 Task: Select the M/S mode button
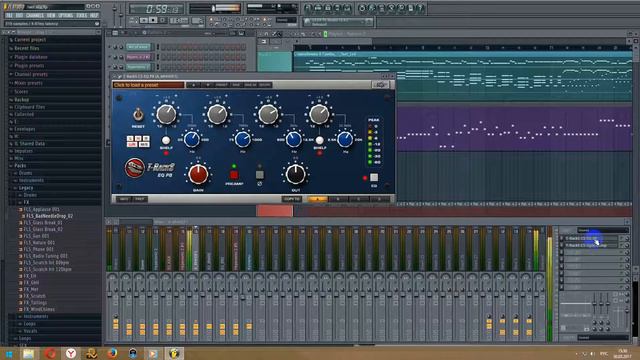(144, 144)
